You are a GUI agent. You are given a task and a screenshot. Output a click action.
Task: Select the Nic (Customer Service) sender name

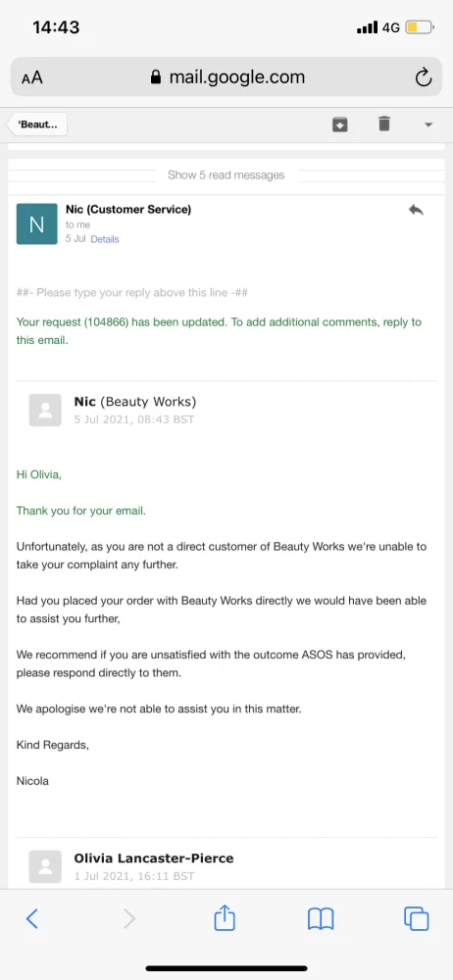coord(128,210)
